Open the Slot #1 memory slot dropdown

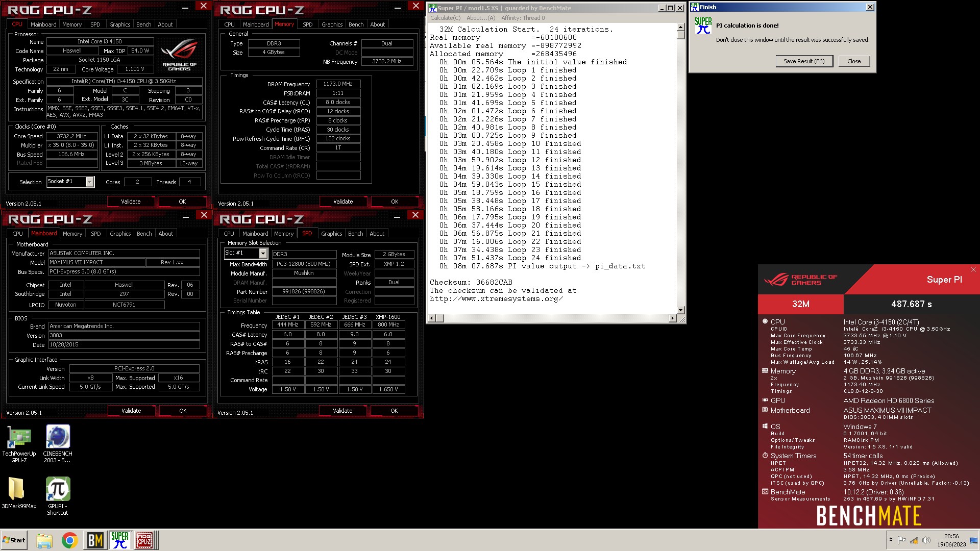263,253
